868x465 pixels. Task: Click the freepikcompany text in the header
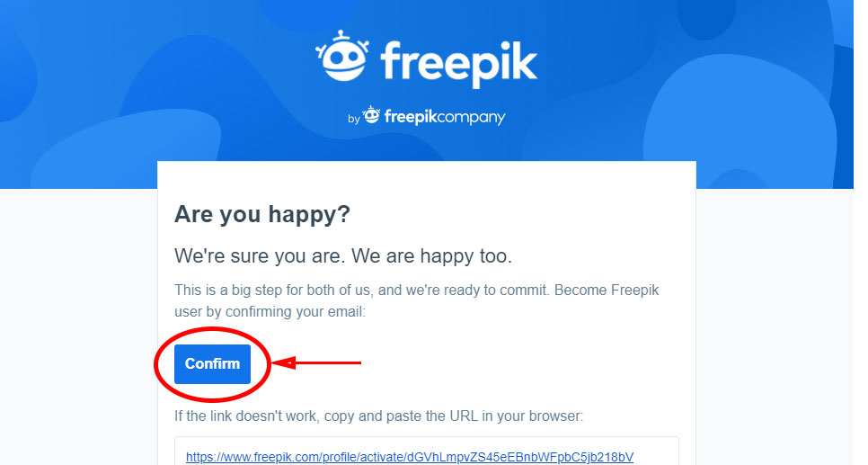445,117
